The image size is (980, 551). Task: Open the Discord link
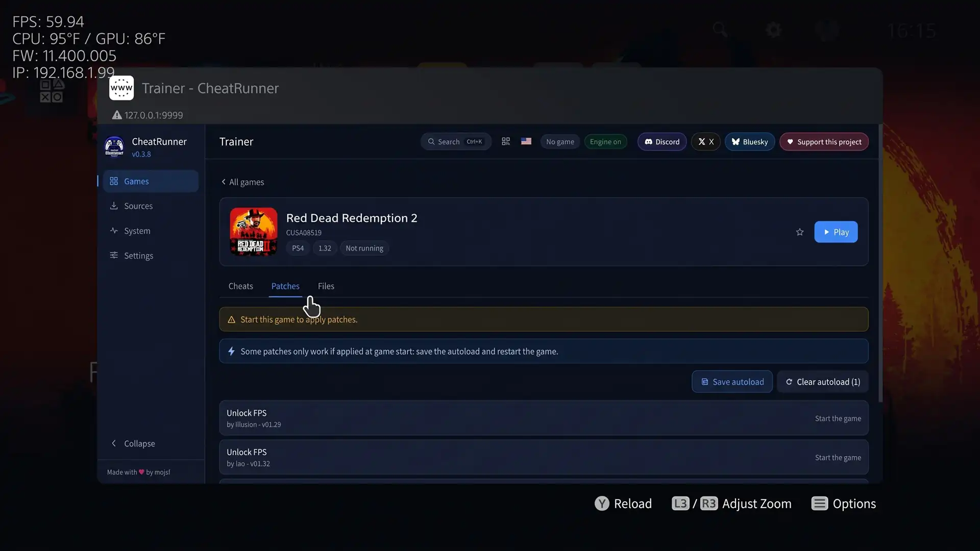click(x=662, y=142)
